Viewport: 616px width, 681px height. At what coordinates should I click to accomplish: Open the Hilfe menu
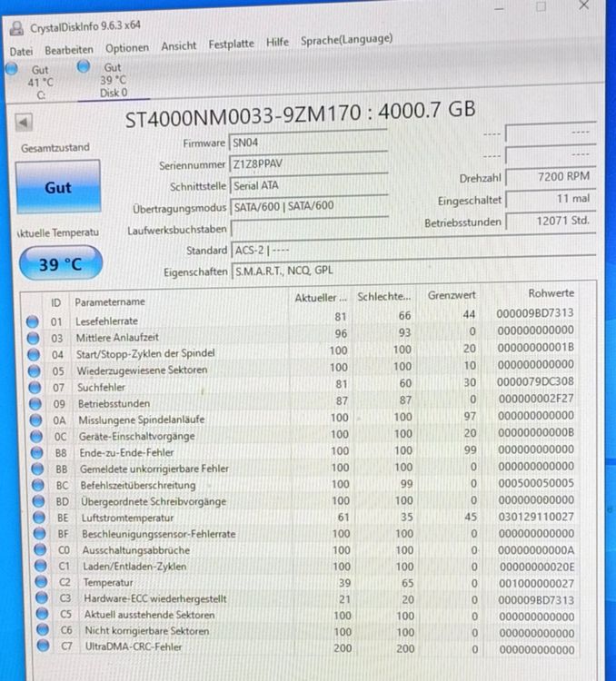click(277, 42)
